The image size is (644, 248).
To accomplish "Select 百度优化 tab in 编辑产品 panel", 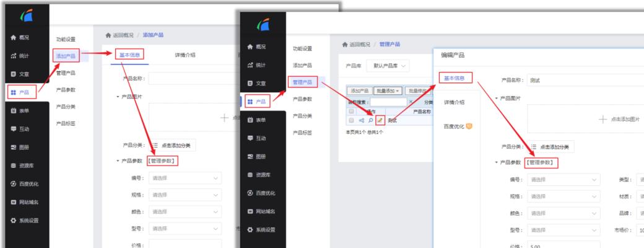I will tap(458, 126).
